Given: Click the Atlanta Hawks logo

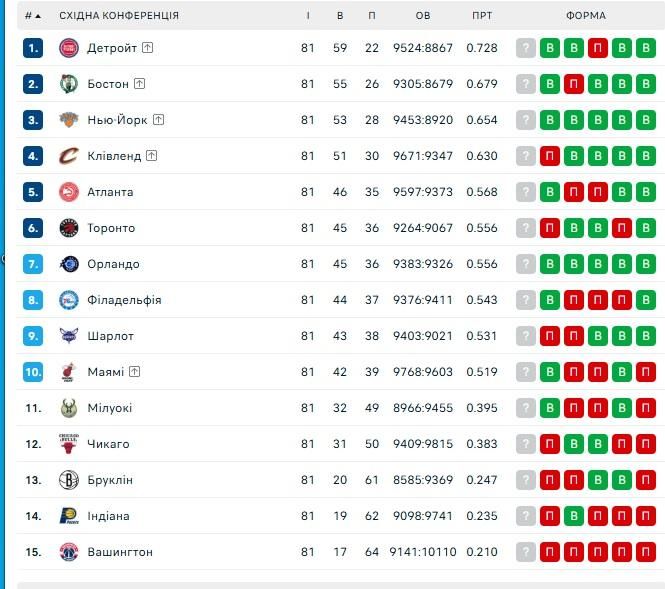Looking at the screenshot, I should tap(68, 192).
